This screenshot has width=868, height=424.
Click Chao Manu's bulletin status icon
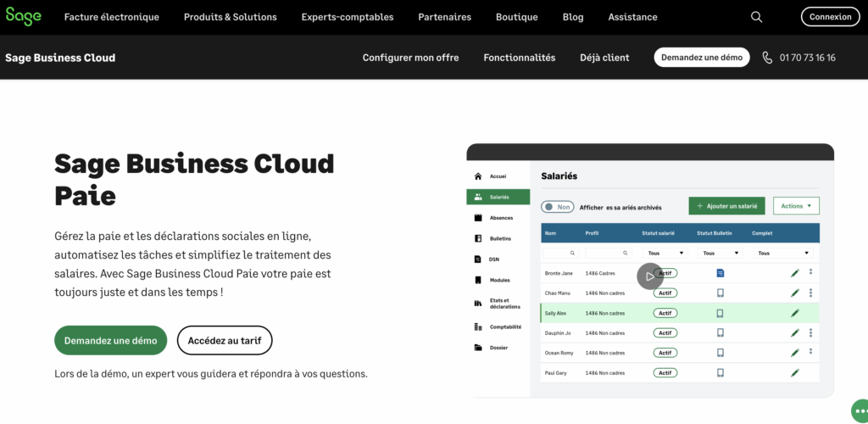click(x=721, y=293)
